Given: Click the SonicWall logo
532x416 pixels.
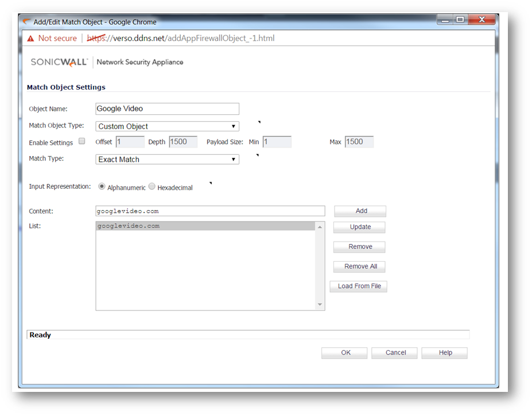Looking at the screenshot, I should [x=59, y=62].
